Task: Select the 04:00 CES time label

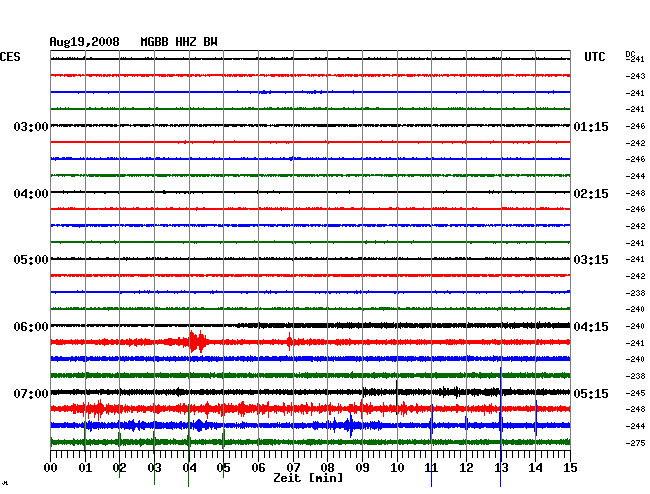Action: click(31, 194)
